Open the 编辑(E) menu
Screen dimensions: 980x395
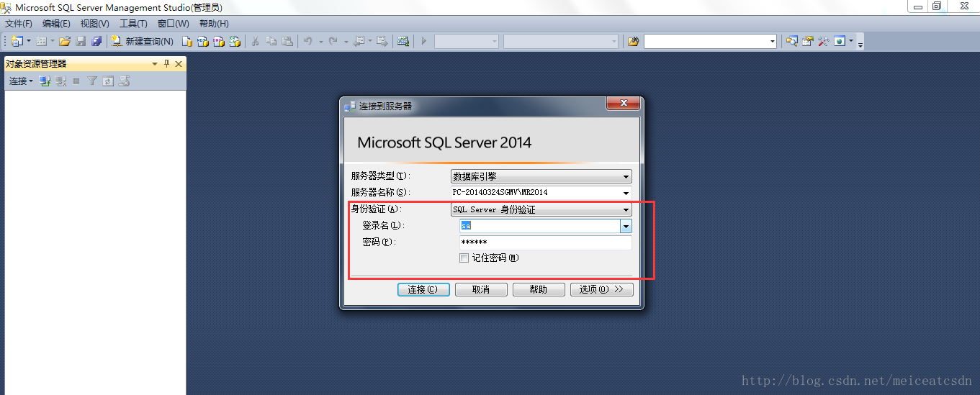(x=56, y=24)
